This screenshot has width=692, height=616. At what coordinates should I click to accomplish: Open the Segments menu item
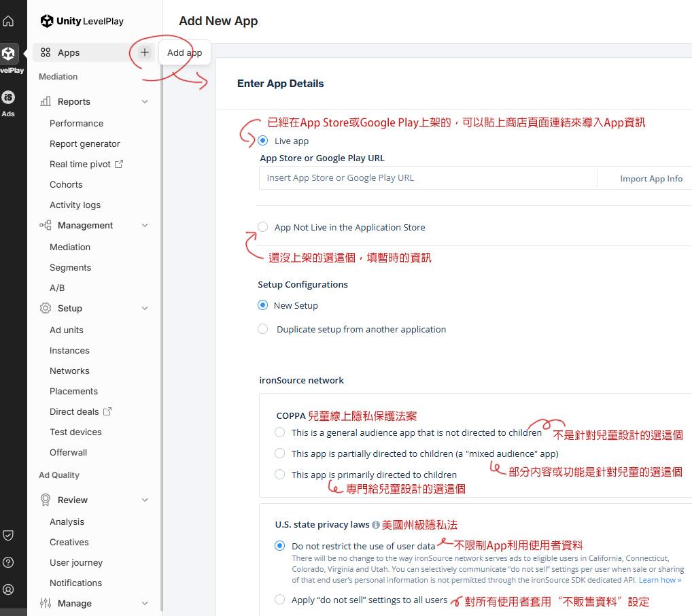(x=70, y=267)
